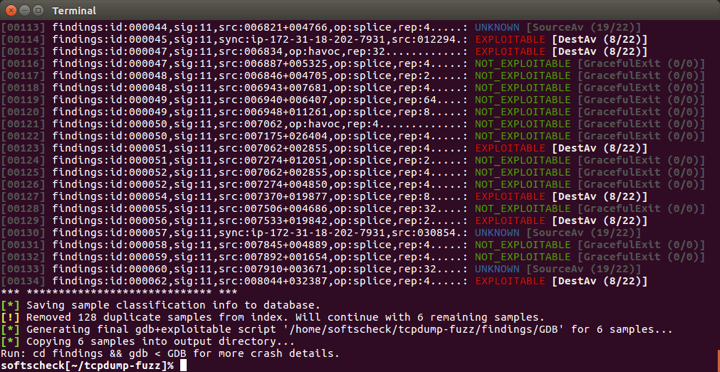The image size is (720, 372).
Task: Click the [GracefulExit (0/0)] text on line 00128
Action: point(641,209)
